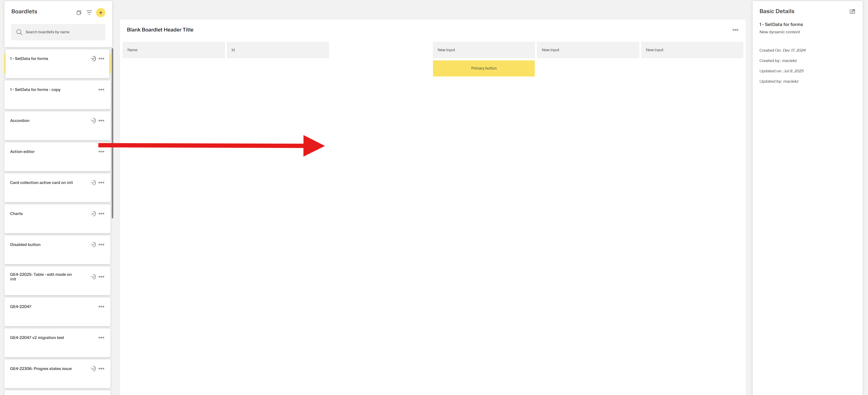868x395 pixels.
Task: Open the options menu on 'GE4-22047' boardlet
Action: [101, 306]
